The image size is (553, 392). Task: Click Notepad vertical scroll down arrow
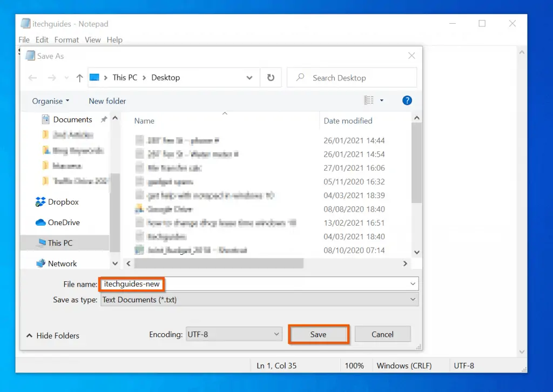(x=522, y=352)
